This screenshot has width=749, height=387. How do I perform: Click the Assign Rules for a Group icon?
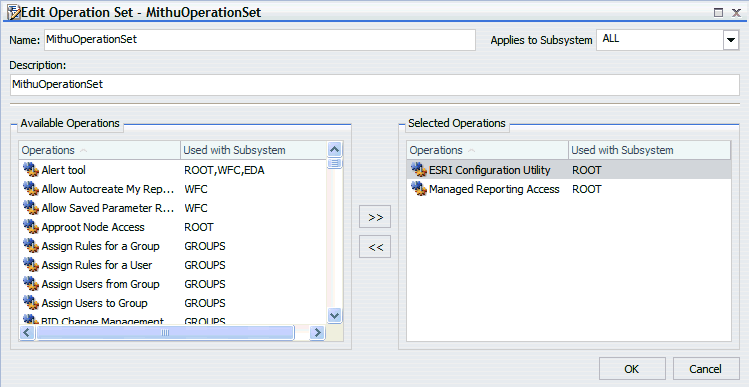(x=31, y=246)
